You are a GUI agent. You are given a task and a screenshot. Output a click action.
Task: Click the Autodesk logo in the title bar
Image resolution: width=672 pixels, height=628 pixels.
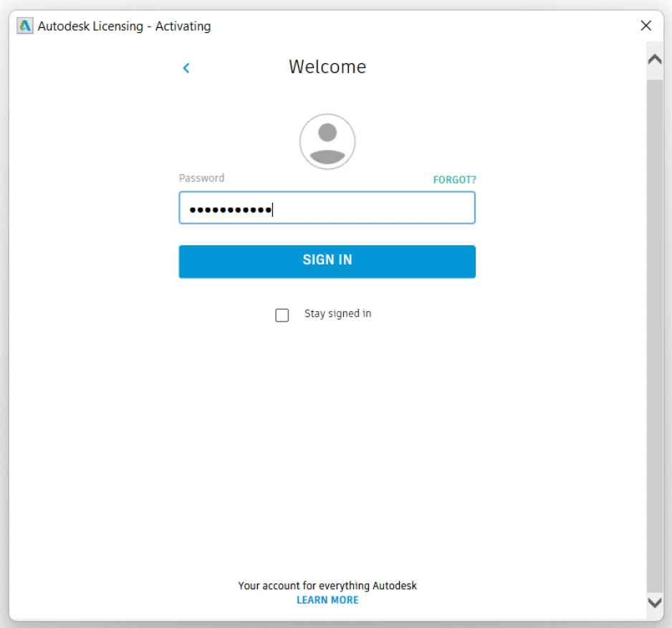coord(24,27)
